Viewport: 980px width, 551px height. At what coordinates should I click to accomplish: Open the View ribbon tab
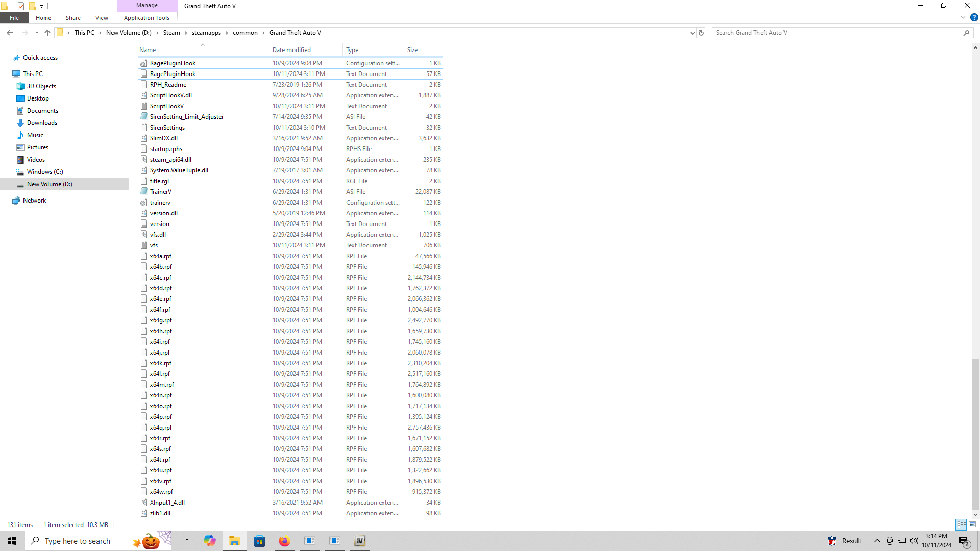coord(102,18)
